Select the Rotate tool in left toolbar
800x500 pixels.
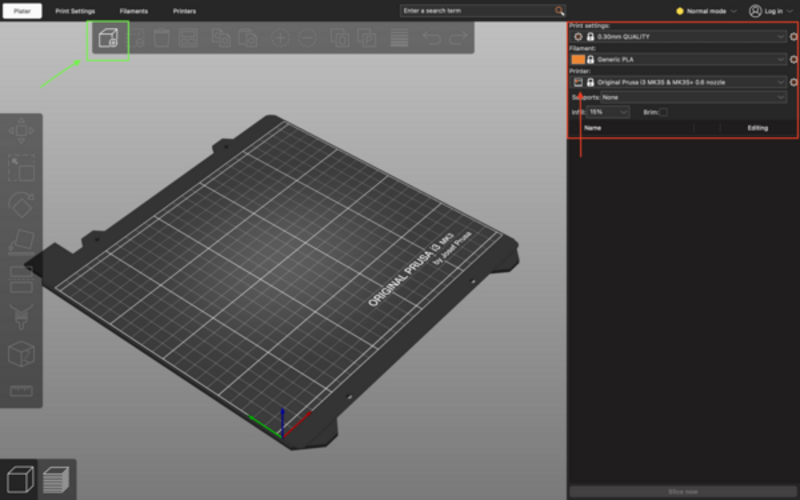(21, 205)
